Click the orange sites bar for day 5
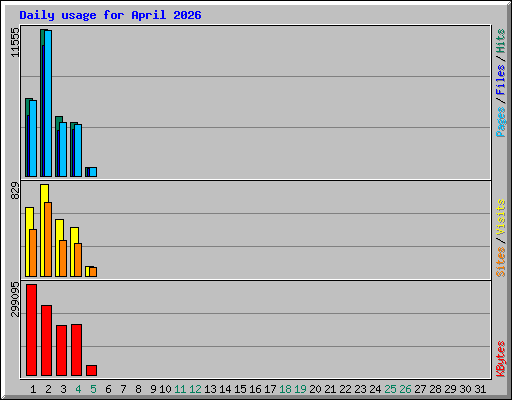Screen dimensions: 512x400 pyautogui.click(x=93, y=272)
